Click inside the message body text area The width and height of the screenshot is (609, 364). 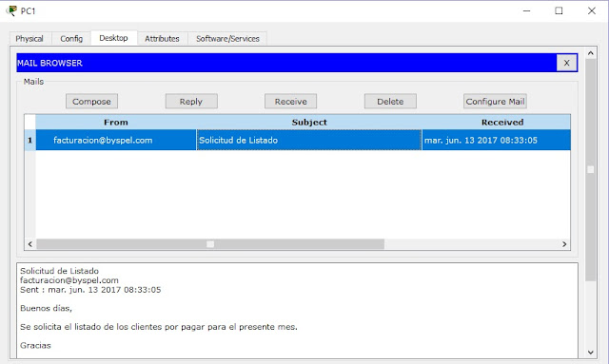(x=297, y=311)
